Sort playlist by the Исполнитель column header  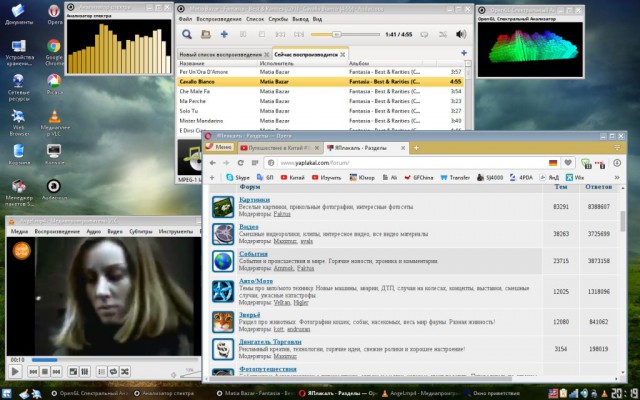pyautogui.click(x=303, y=64)
